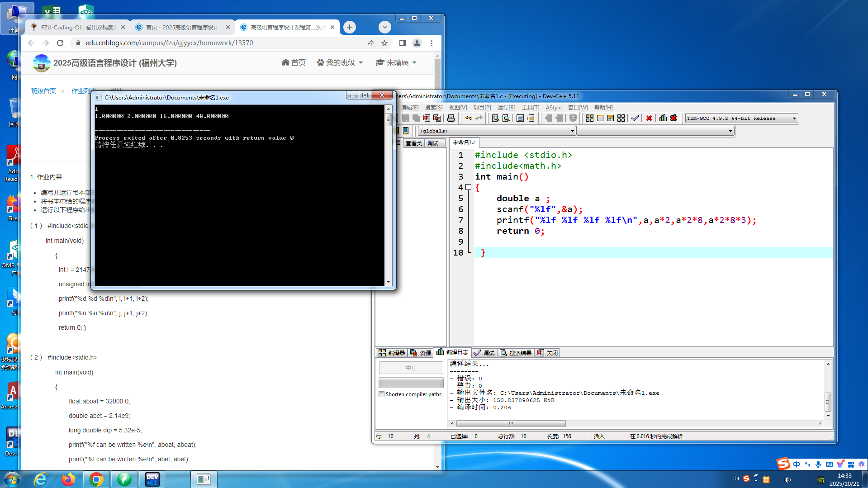Click the Rebuild All toolbar icon

pyautogui.click(x=621, y=118)
